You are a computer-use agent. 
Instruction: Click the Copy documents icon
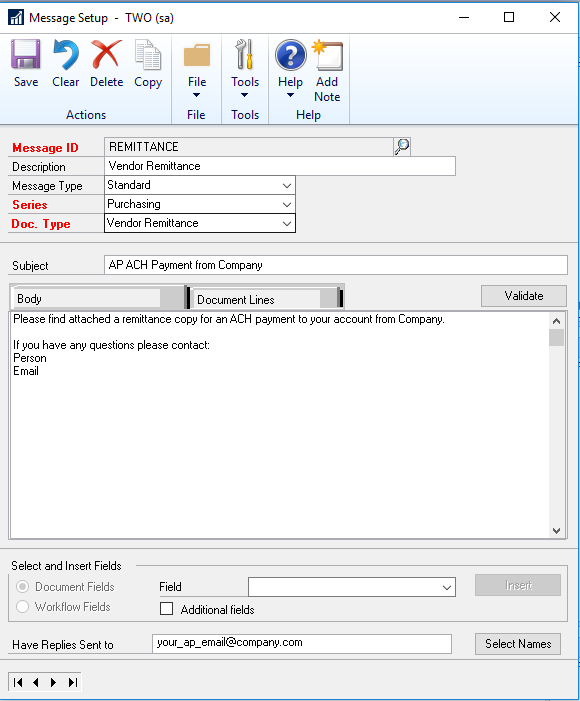pos(148,55)
